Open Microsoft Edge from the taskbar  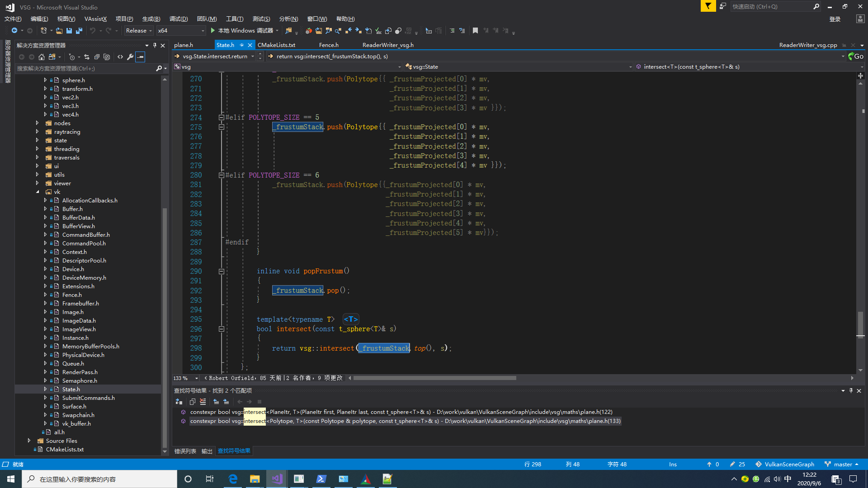233,479
